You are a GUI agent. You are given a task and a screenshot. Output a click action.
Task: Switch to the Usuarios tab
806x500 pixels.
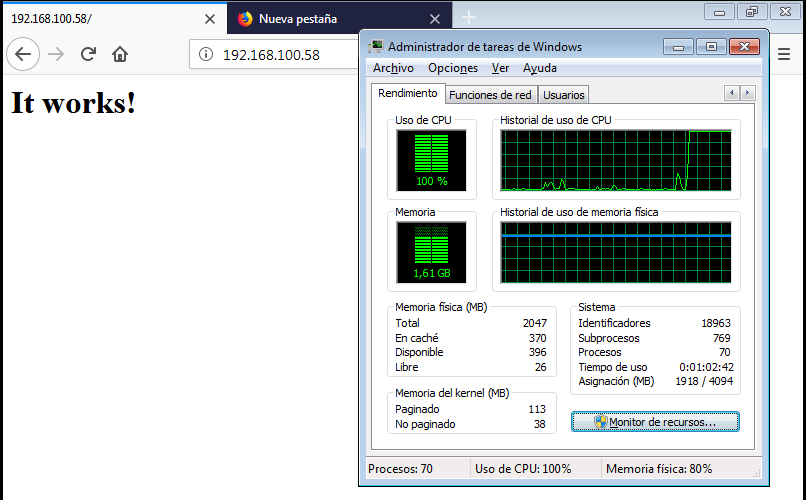click(x=563, y=95)
